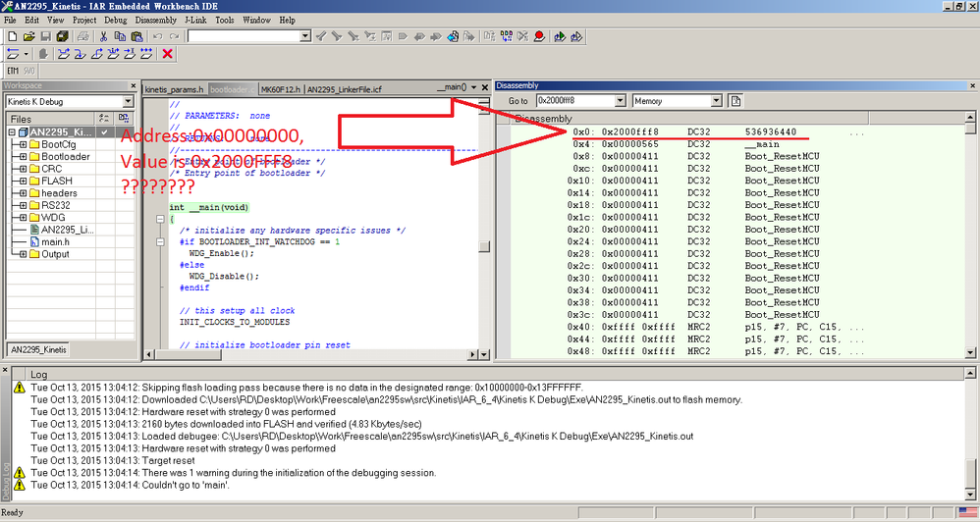Click the ETM trace toolbar button
The width and height of the screenshot is (980, 522).
(x=13, y=71)
